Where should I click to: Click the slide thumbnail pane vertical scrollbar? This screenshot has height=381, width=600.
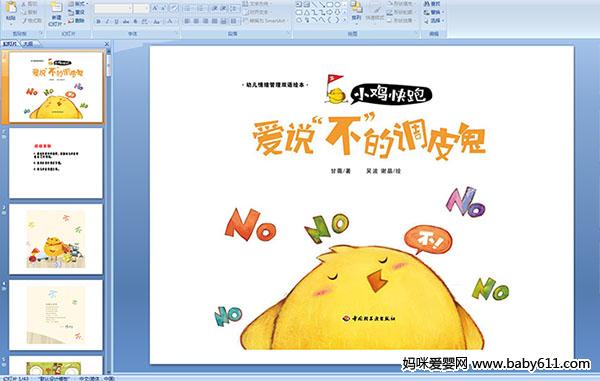(109, 211)
